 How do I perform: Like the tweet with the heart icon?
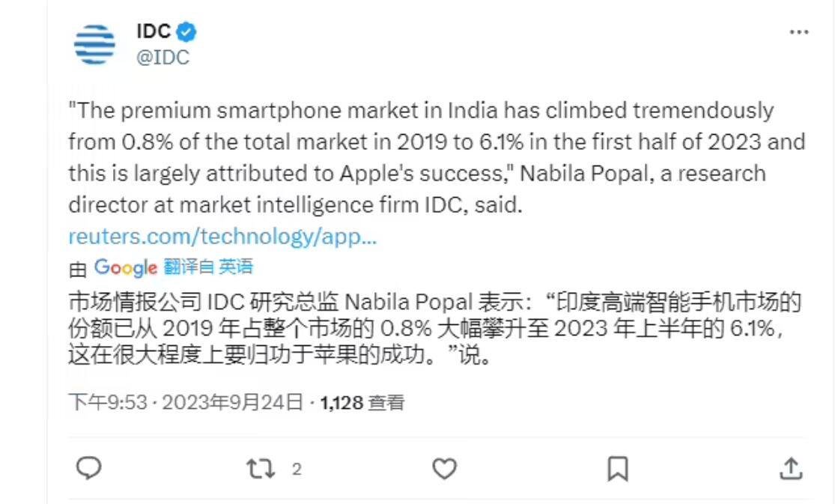click(x=444, y=469)
